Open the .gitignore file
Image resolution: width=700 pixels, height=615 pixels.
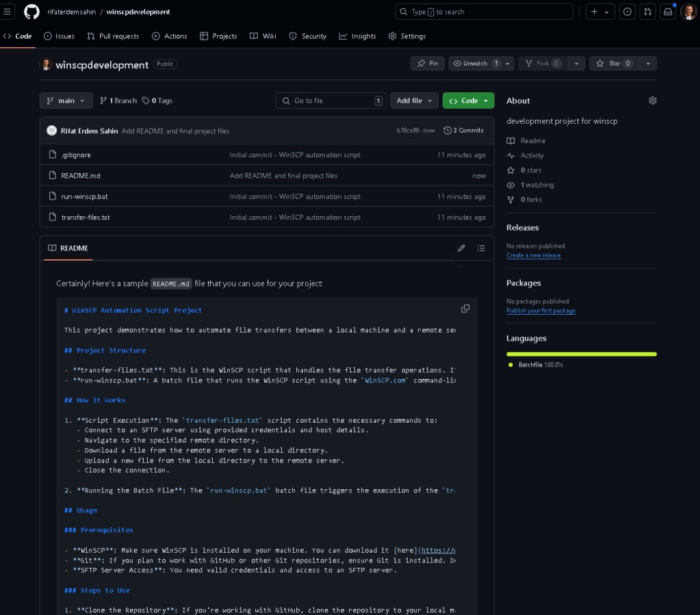pyautogui.click(x=76, y=155)
